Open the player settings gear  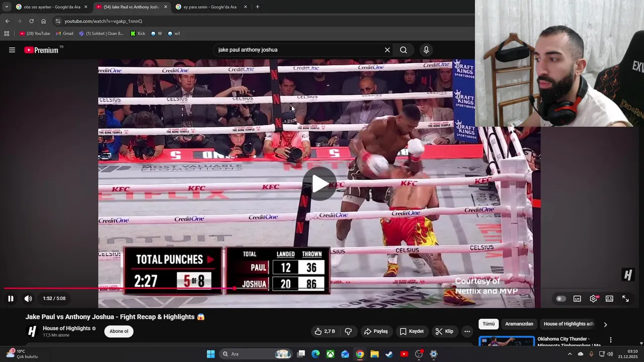(x=594, y=299)
